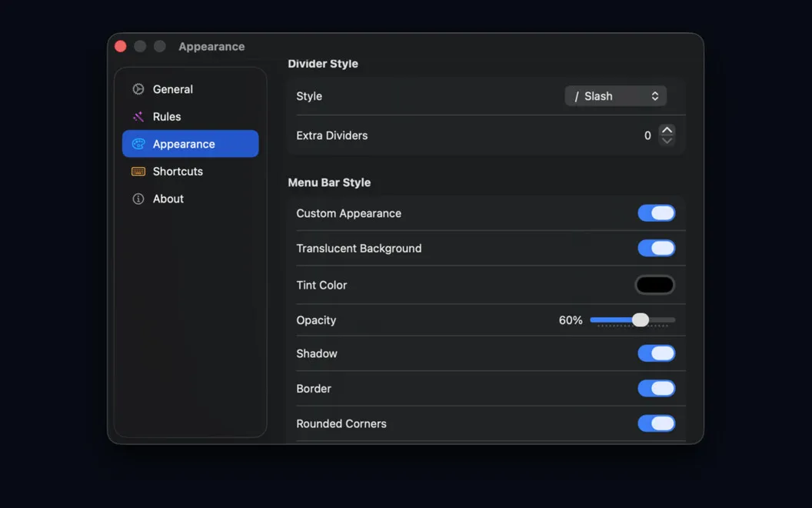Click the Extra Dividers value 0
Viewport: 812px width, 508px height.
[647, 135]
